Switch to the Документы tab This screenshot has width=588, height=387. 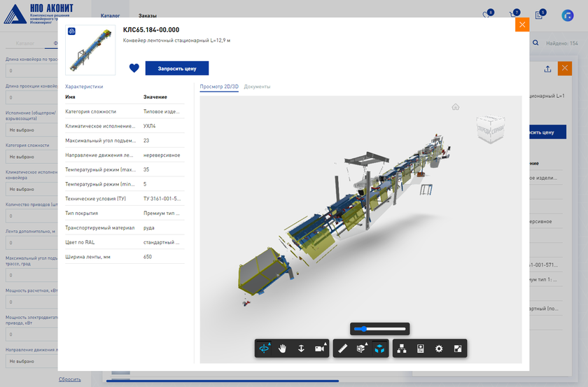257,87
